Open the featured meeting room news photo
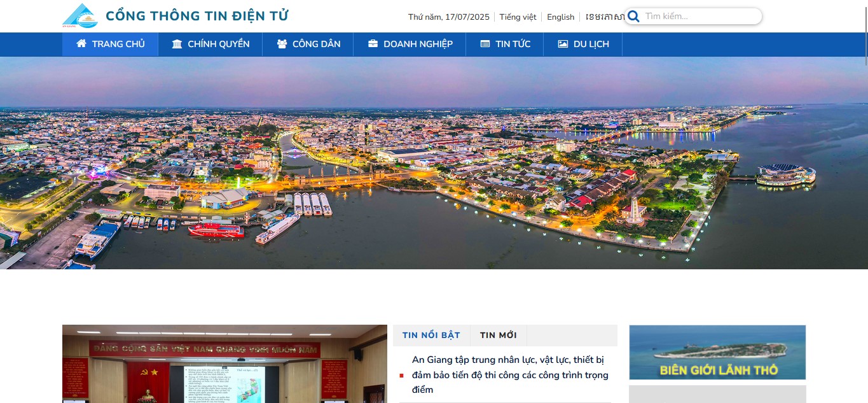 [224, 364]
